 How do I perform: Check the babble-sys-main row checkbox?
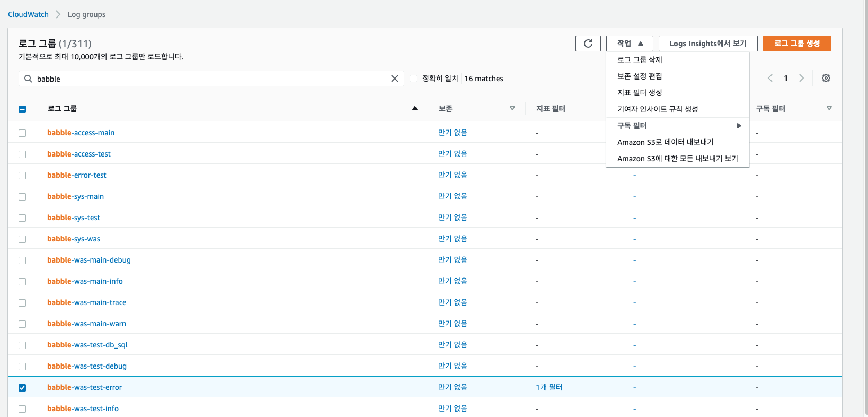pyautogui.click(x=22, y=196)
